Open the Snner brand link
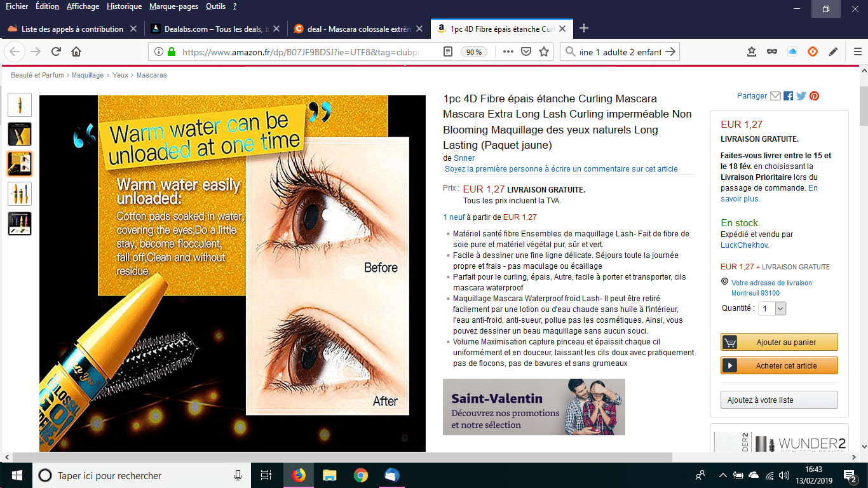This screenshot has height=488, width=868. tap(464, 158)
